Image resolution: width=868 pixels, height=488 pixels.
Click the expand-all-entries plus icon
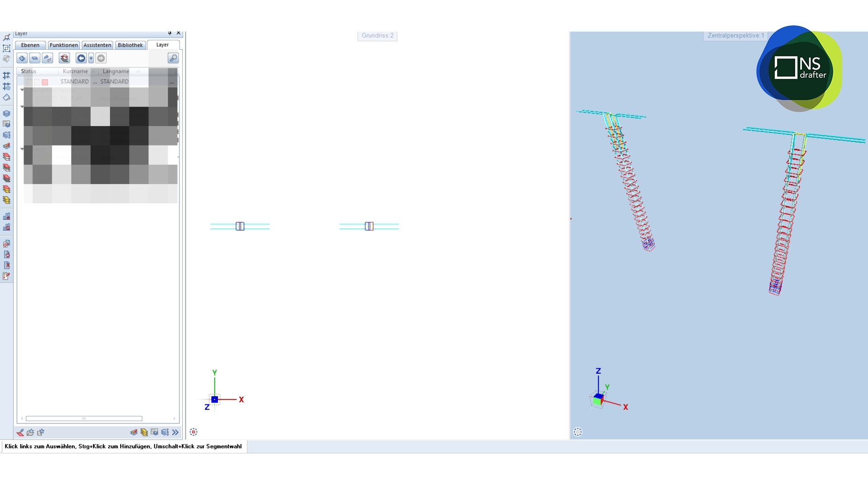[22, 58]
